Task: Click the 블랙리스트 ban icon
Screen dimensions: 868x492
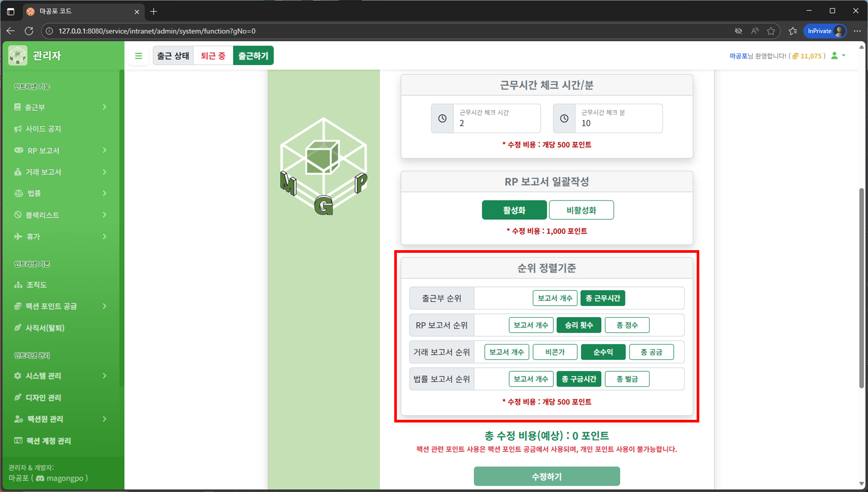Action: 18,215
